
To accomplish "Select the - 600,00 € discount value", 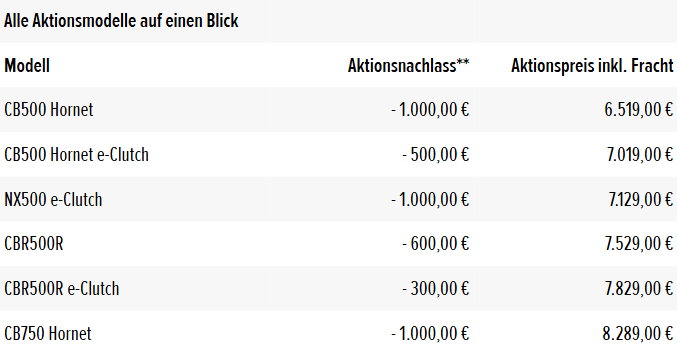I will (436, 244).
